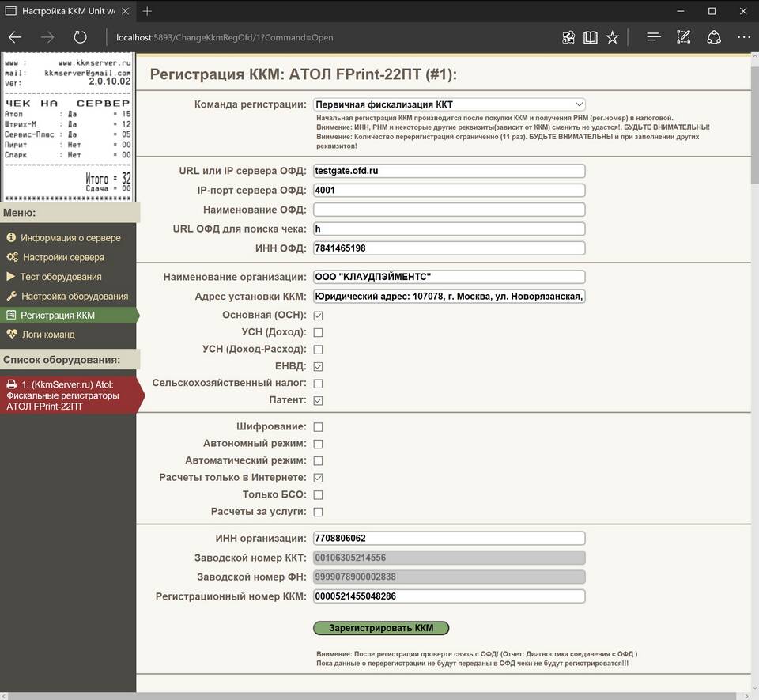Open Команда регистрации dropdown
The height and width of the screenshot is (700, 759).
pyautogui.click(x=449, y=104)
